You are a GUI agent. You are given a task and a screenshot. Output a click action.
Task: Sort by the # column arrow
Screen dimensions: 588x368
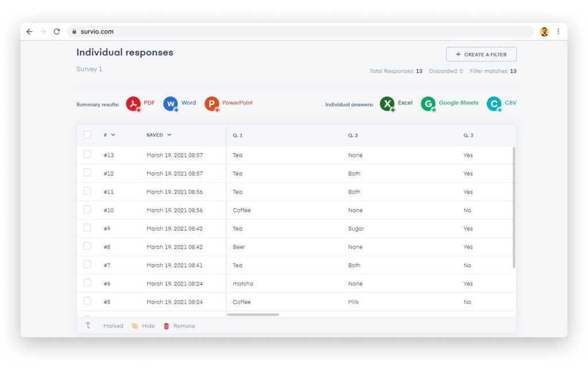113,135
